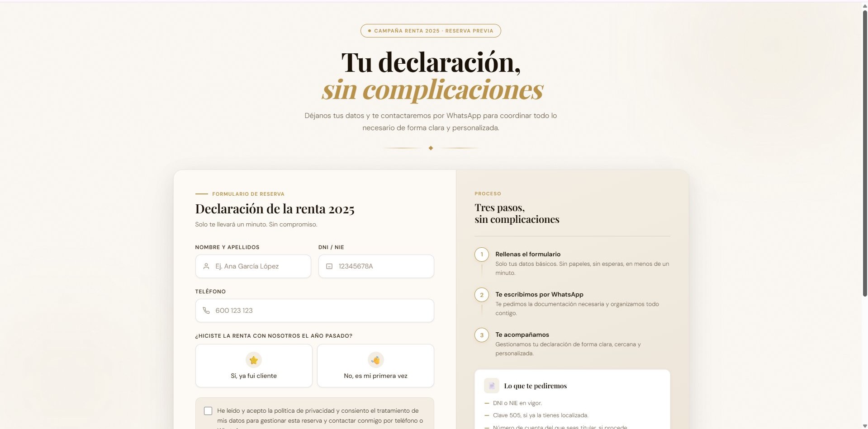
Task: Click step circle 3 'Te acompañamos'
Action: 482,335
